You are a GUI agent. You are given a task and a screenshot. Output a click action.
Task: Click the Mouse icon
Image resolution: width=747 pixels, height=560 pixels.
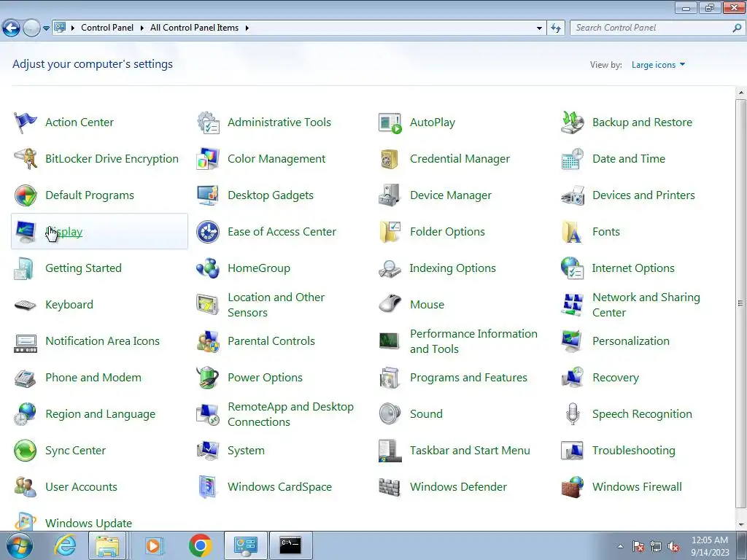pos(390,305)
